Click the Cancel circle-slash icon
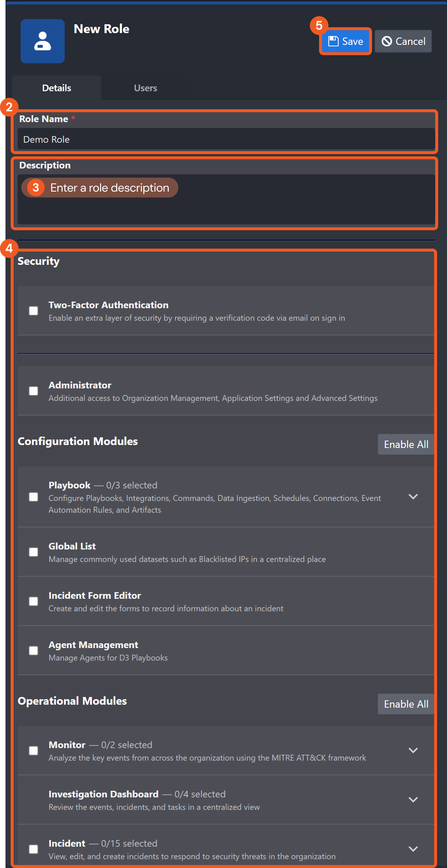Viewport: 447px width, 868px height. coord(387,41)
